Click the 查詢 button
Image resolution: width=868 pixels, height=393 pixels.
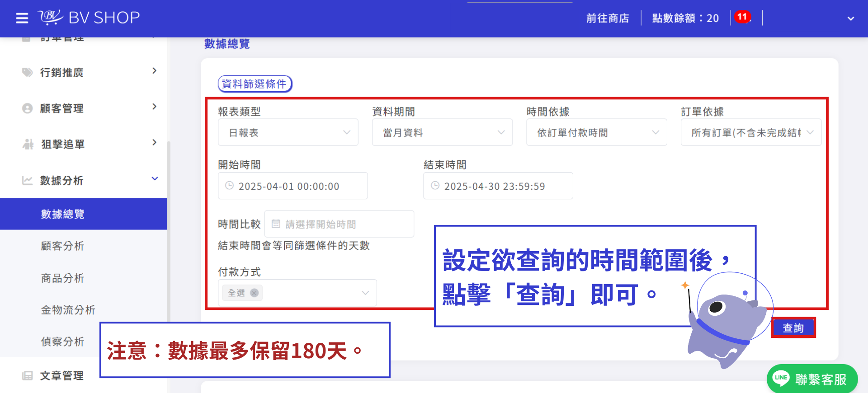[793, 328]
